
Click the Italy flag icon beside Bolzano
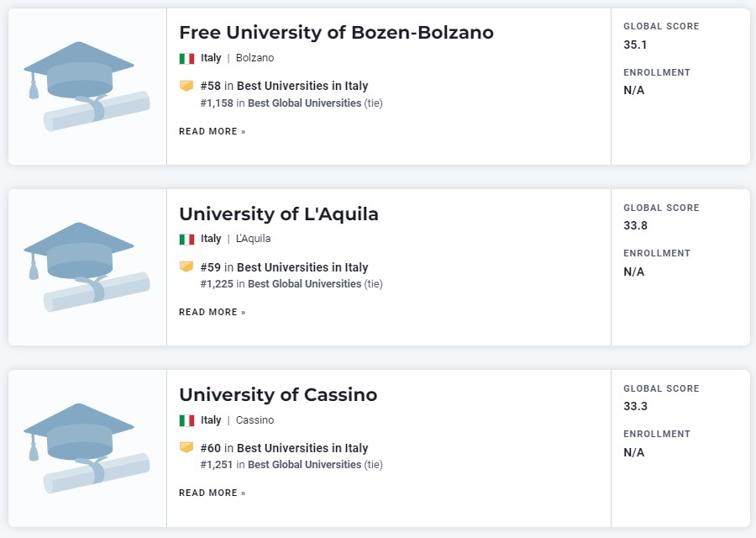coord(186,58)
